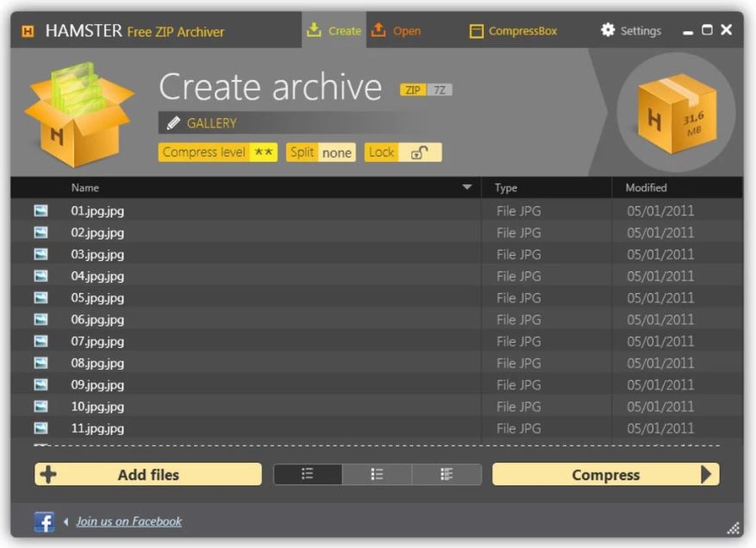Open the CompressBox tab
The image size is (756, 548).
click(x=513, y=31)
